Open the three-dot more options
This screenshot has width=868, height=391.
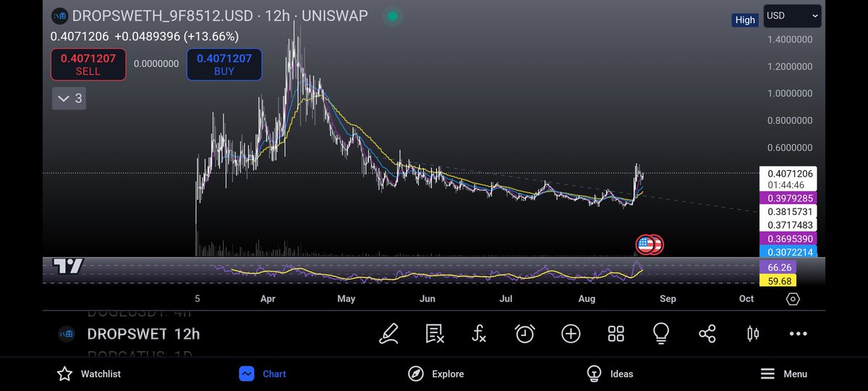click(798, 334)
